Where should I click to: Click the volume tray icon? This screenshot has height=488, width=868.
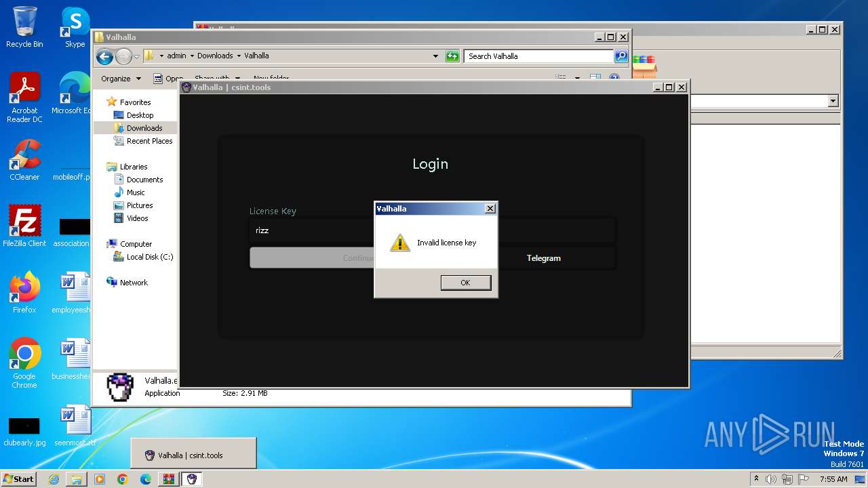click(x=771, y=479)
